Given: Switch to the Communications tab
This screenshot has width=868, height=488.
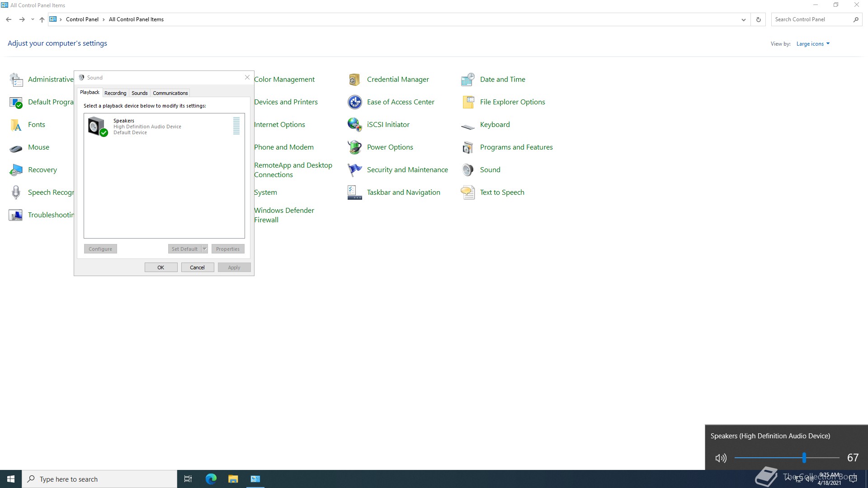Looking at the screenshot, I should pyautogui.click(x=170, y=93).
